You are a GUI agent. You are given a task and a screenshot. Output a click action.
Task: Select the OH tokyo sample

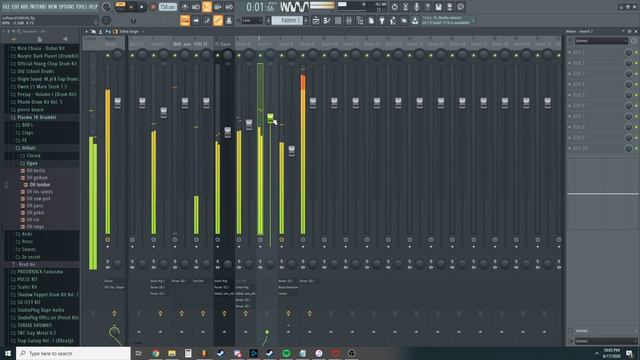(35, 227)
